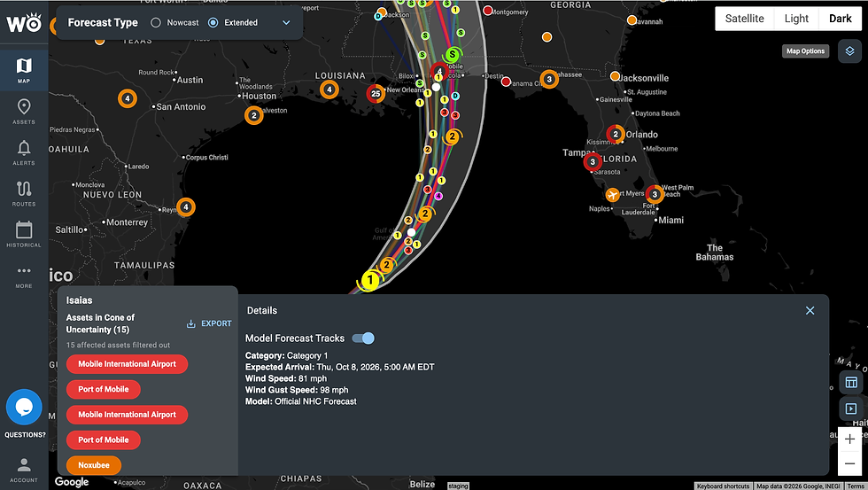Expand the Forecast Type dropdown chevron
The height and width of the screenshot is (490, 868).
[286, 23]
